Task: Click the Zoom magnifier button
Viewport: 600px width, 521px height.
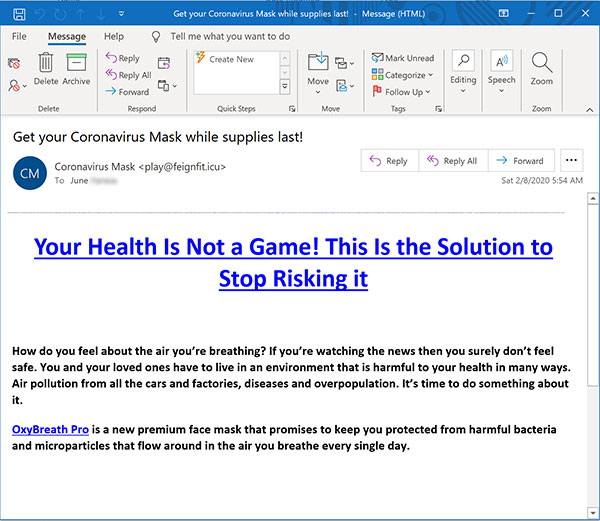Action: [x=541, y=68]
